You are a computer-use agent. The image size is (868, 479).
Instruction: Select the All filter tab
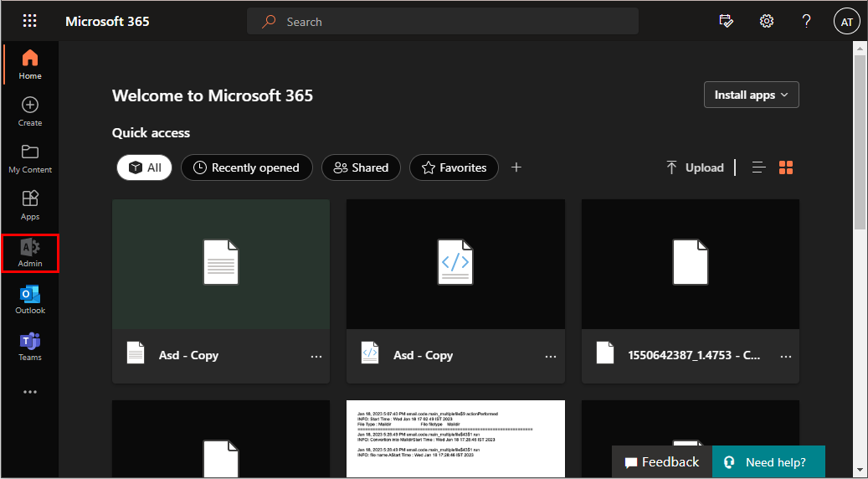click(145, 167)
